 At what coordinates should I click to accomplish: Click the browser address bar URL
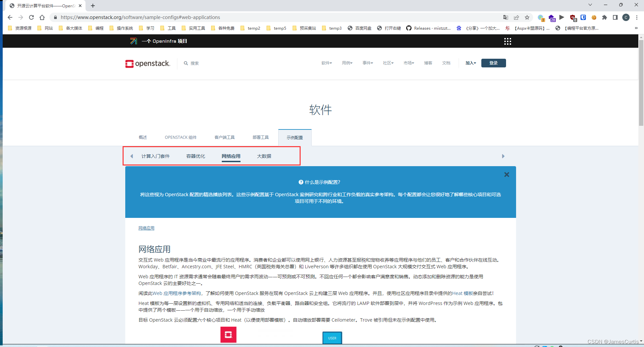(x=140, y=17)
